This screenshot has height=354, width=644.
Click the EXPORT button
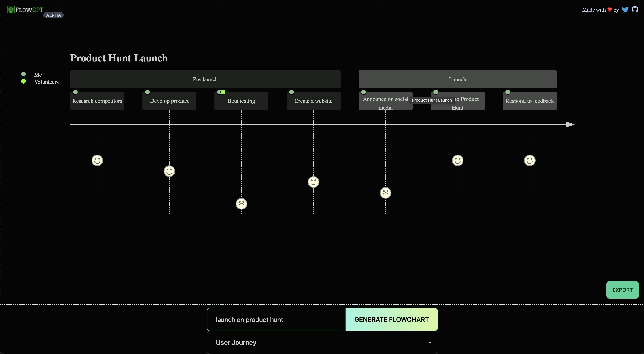coord(622,290)
